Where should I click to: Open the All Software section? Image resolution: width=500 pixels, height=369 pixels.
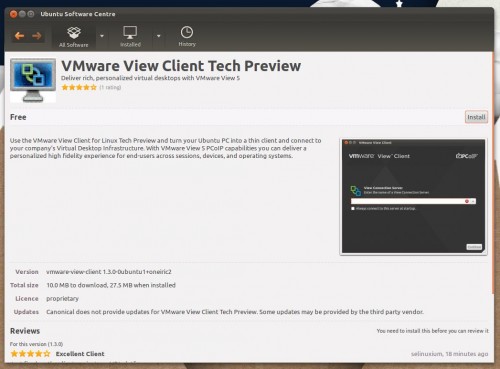pyautogui.click(x=74, y=37)
